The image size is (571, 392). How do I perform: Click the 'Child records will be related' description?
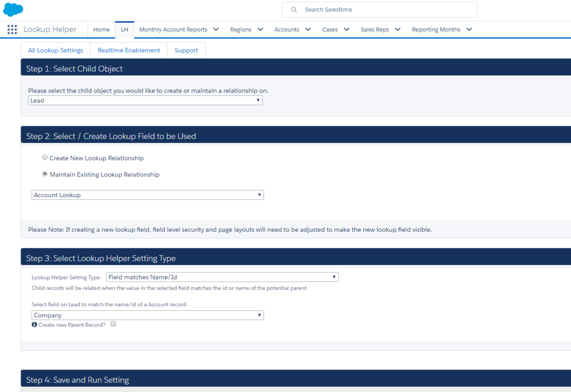point(170,288)
